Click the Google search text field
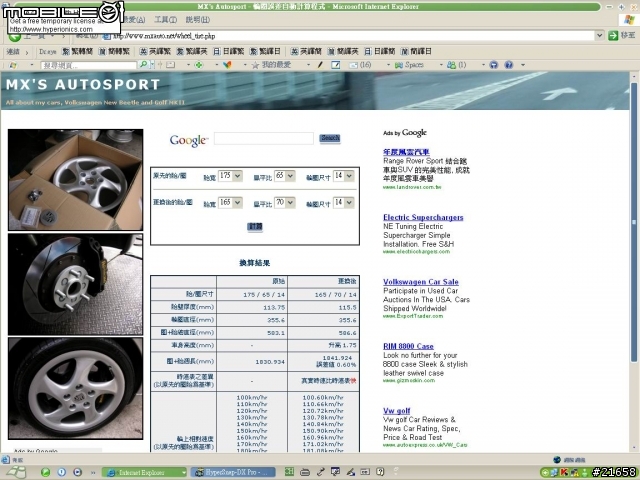Screen dimensions: 640x480 264,138
